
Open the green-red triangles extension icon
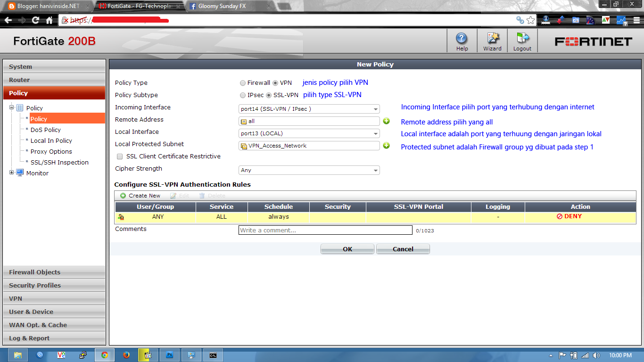(606, 20)
